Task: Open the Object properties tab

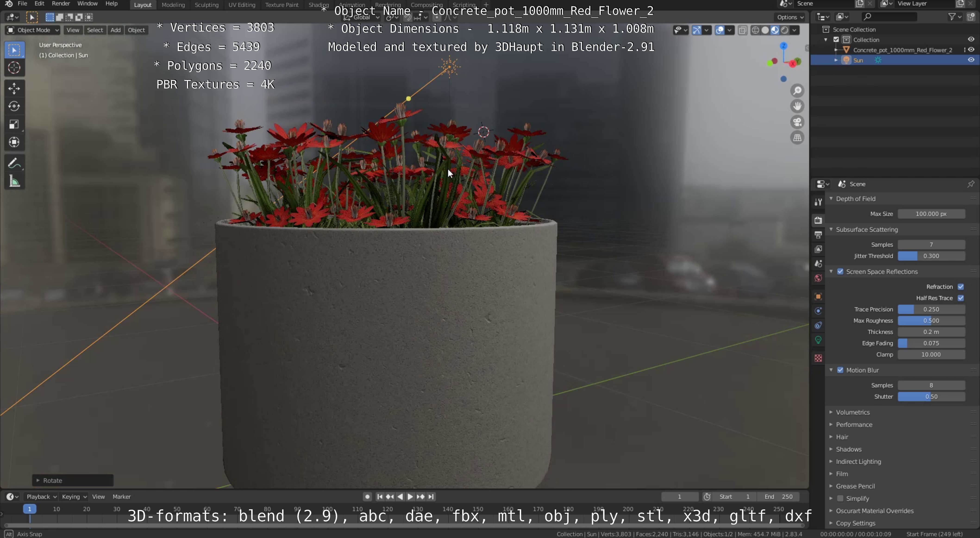Action: click(818, 296)
